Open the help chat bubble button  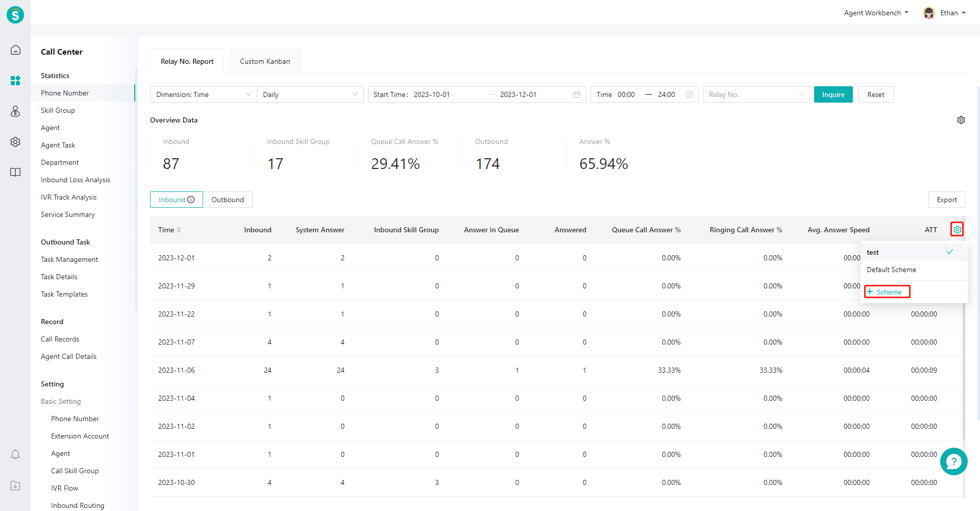953,461
